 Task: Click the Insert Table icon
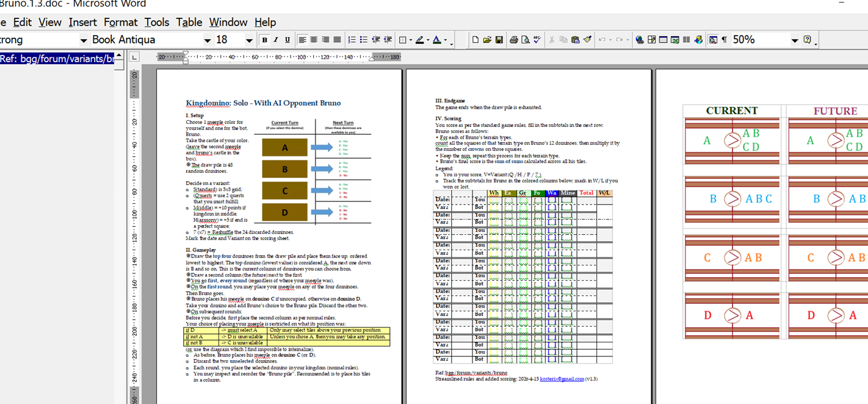[x=663, y=40]
